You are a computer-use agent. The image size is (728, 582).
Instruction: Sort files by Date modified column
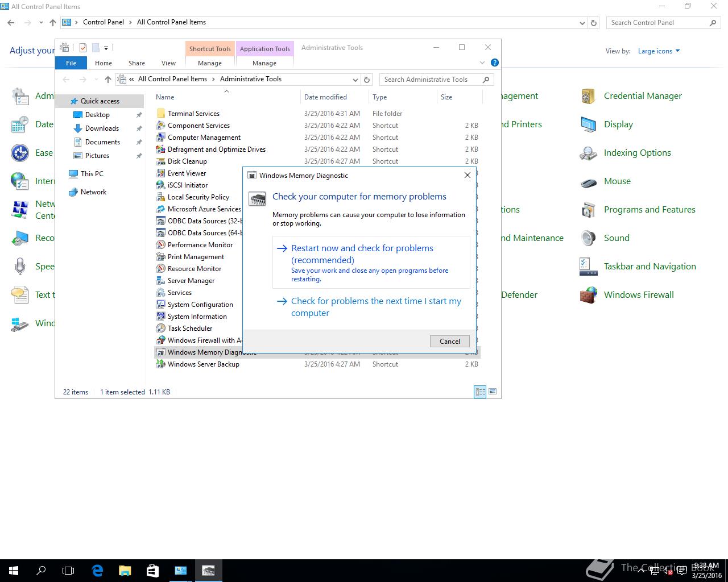tap(334, 97)
